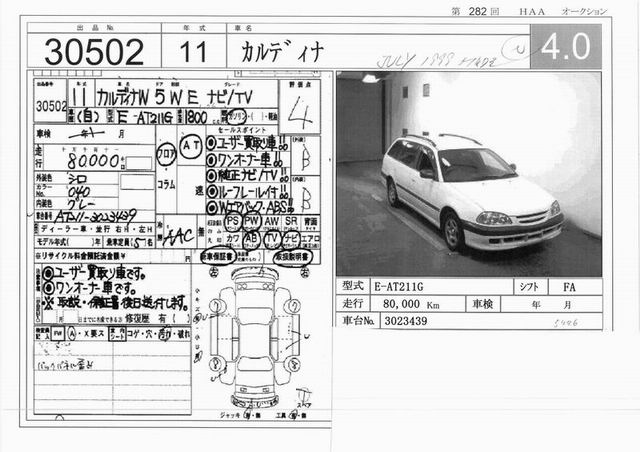Click the handwritten chassis number AT211-3023439

(95, 216)
